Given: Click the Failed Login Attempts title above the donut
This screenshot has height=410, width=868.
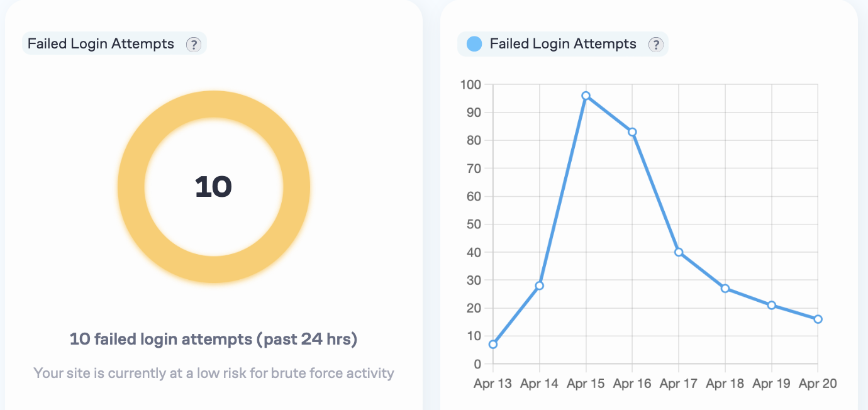Looking at the screenshot, I should coord(101,44).
